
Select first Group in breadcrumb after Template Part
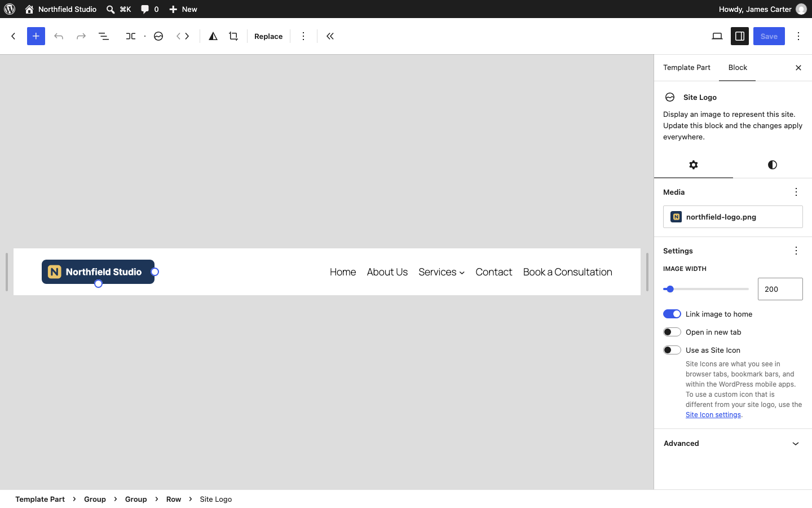tap(95, 499)
